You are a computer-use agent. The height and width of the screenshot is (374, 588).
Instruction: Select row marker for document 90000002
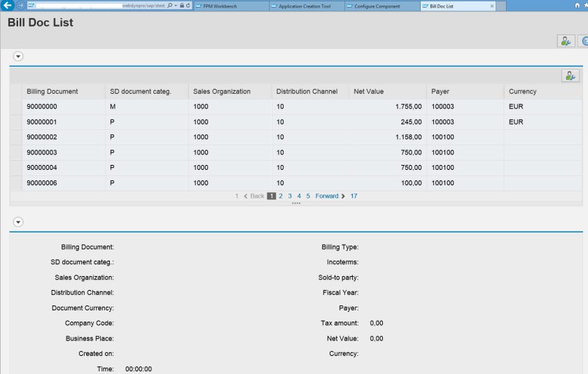[x=16, y=137]
